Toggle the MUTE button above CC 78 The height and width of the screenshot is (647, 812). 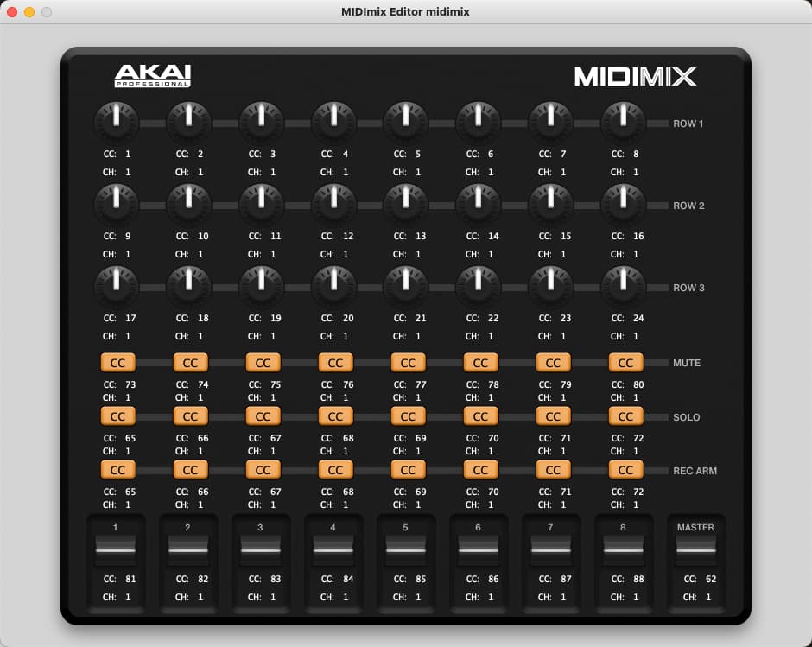480,363
